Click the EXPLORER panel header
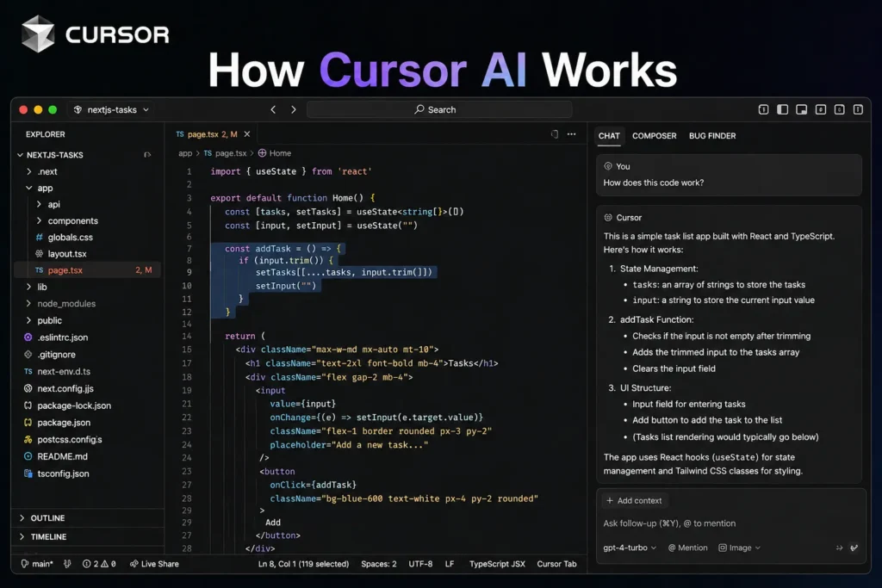 (45, 134)
